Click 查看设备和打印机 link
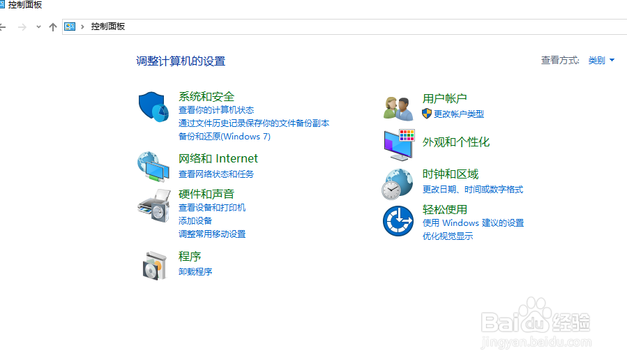Screen dimensions: 627x364 212,208
